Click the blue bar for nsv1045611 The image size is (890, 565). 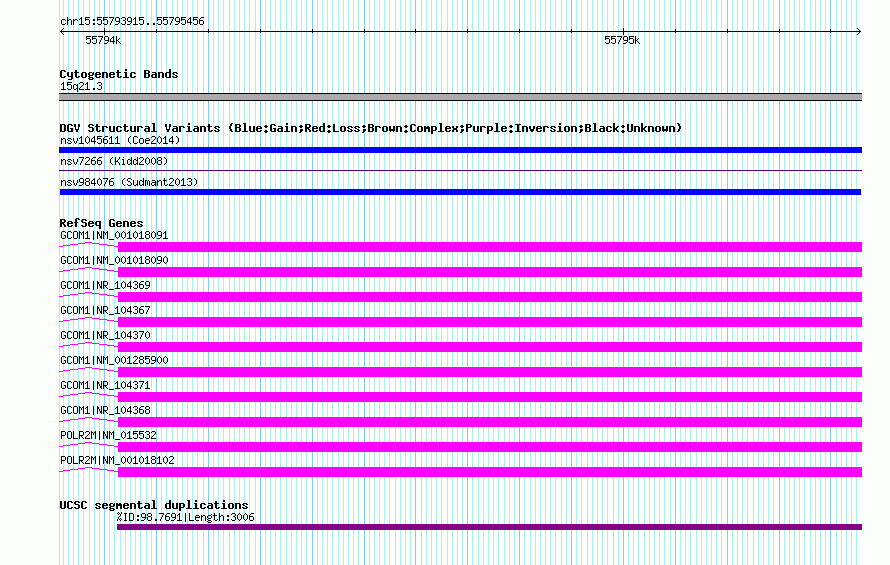point(460,150)
